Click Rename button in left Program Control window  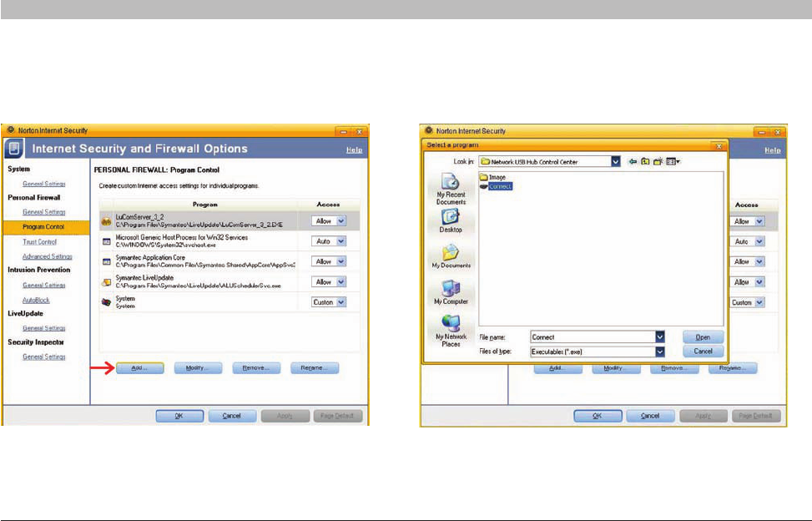coord(315,367)
